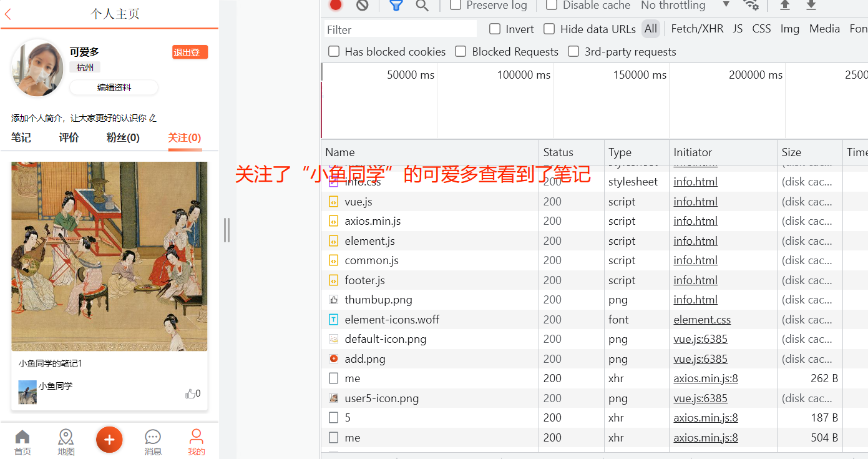The image size is (868, 459).
Task: Open network conditions settings
Action: click(x=751, y=6)
